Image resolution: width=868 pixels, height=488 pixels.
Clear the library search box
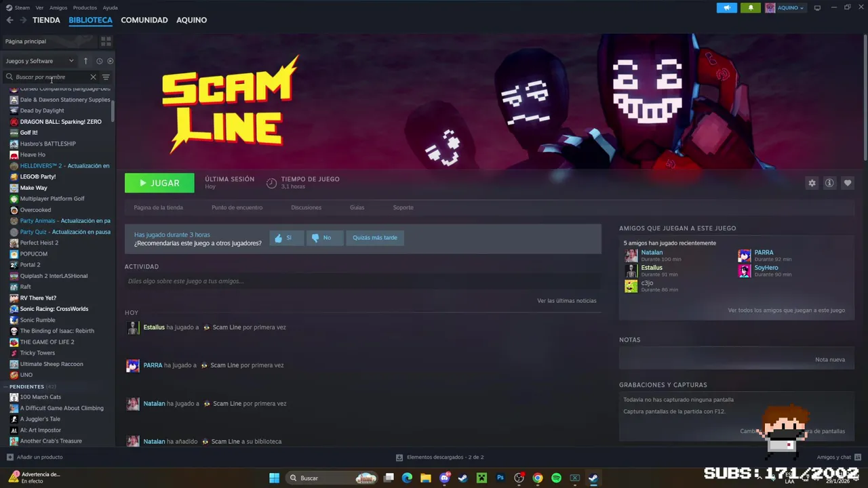point(93,77)
